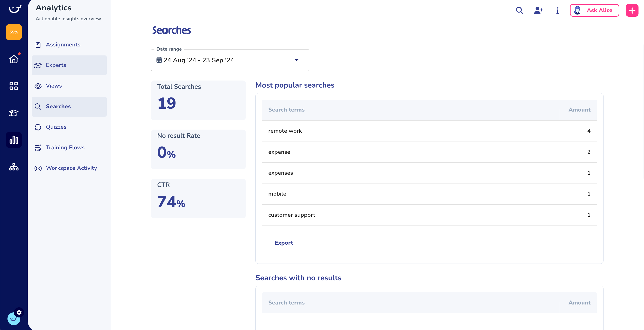Click the search magnifier icon in header
This screenshot has height=330, width=644.
click(519, 10)
